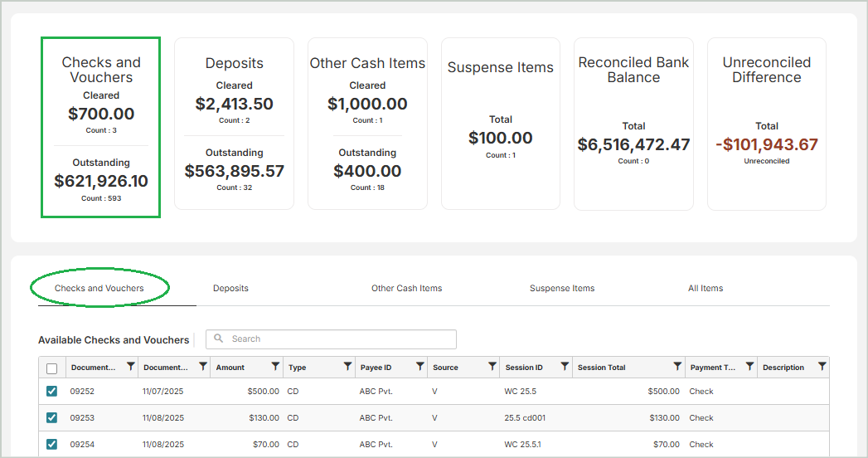Toggle the select-all header checkbox
868x458 pixels.
(52, 368)
